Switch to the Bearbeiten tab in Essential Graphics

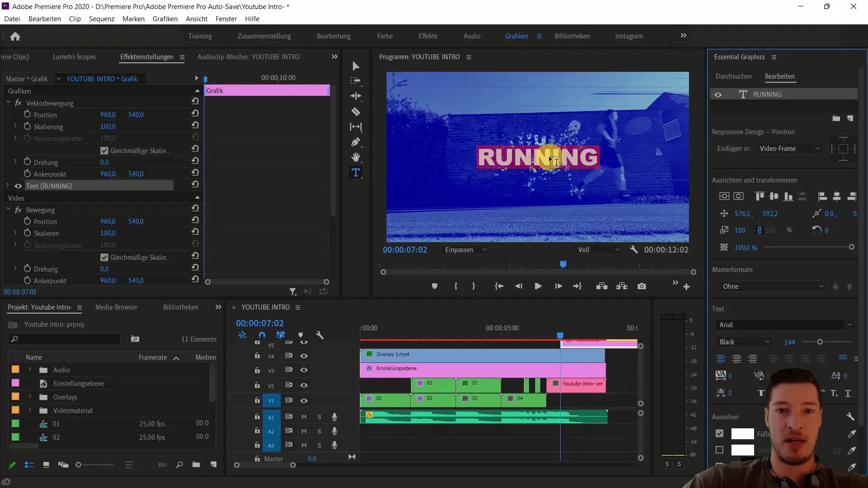click(780, 75)
